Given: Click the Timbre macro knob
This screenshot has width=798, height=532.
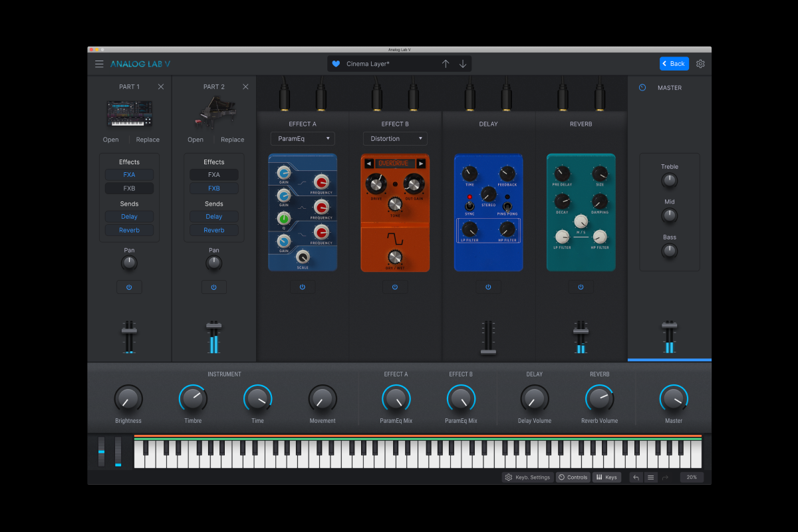Looking at the screenshot, I should (x=193, y=399).
